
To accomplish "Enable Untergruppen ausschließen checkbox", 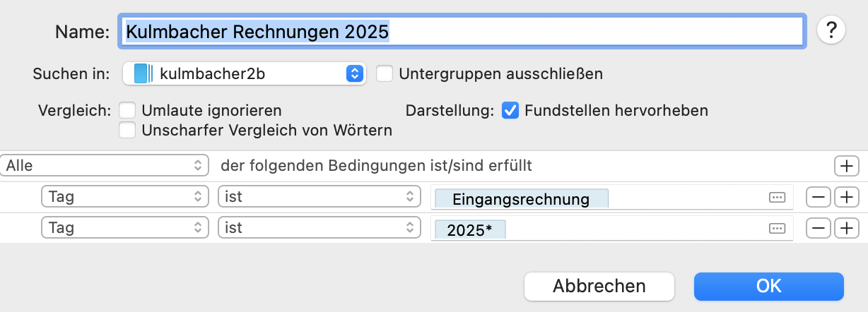I will (385, 73).
